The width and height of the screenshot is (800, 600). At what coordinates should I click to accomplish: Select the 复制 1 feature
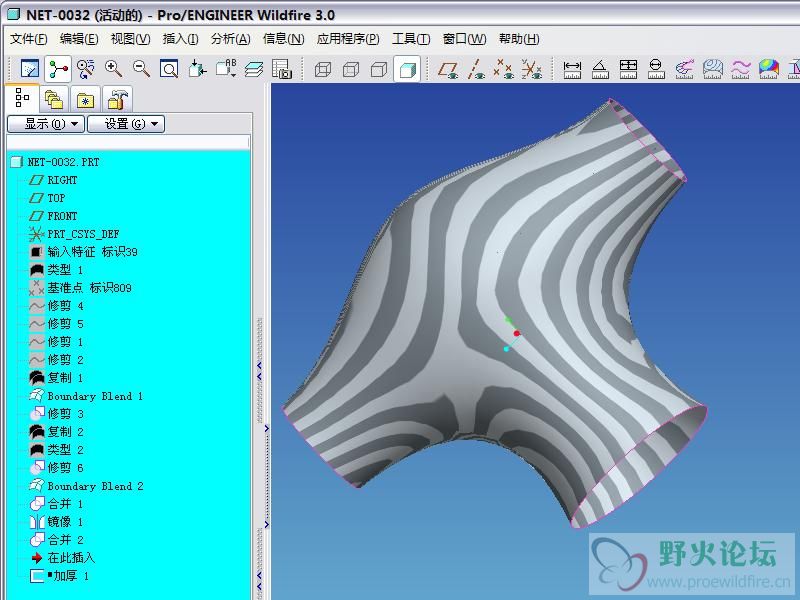(65, 378)
